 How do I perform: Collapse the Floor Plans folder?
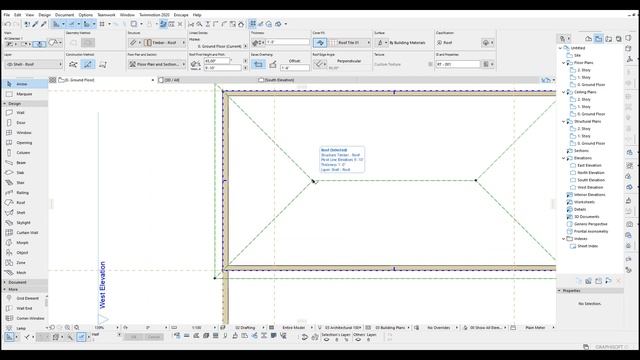[564, 63]
